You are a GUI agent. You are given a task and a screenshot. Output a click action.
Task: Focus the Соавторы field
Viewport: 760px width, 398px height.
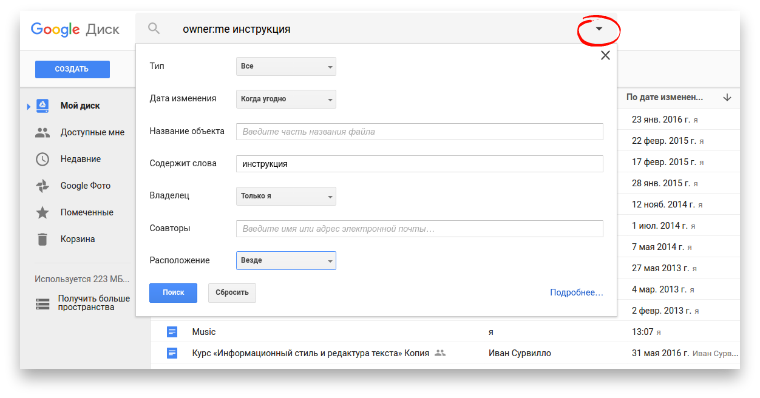[420, 228]
